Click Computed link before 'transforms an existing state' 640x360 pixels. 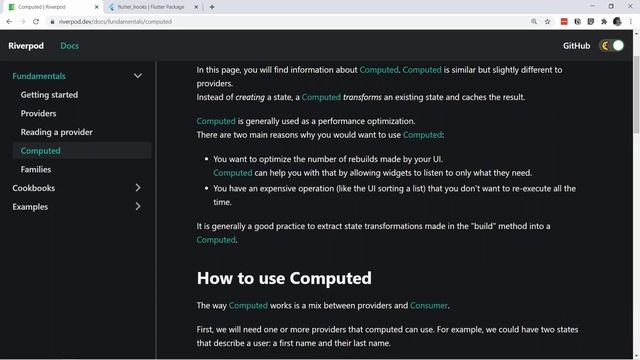(321, 97)
